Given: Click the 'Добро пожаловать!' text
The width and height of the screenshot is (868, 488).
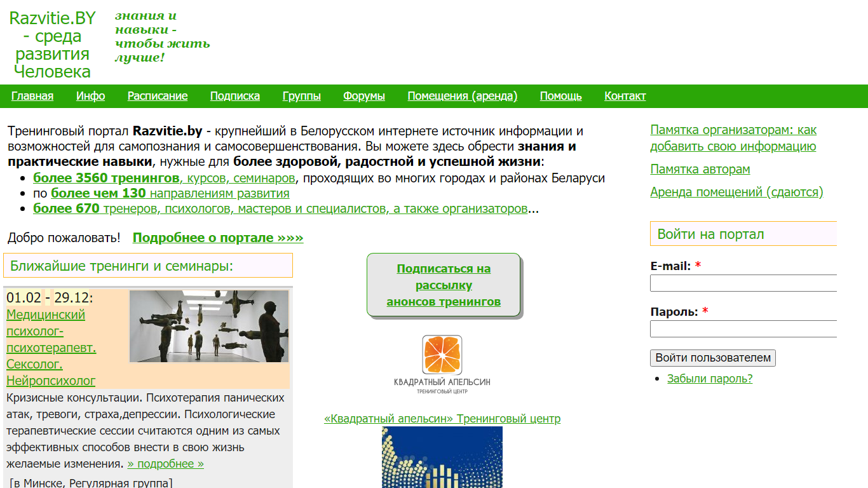Looking at the screenshot, I should [x=64, y=238].
